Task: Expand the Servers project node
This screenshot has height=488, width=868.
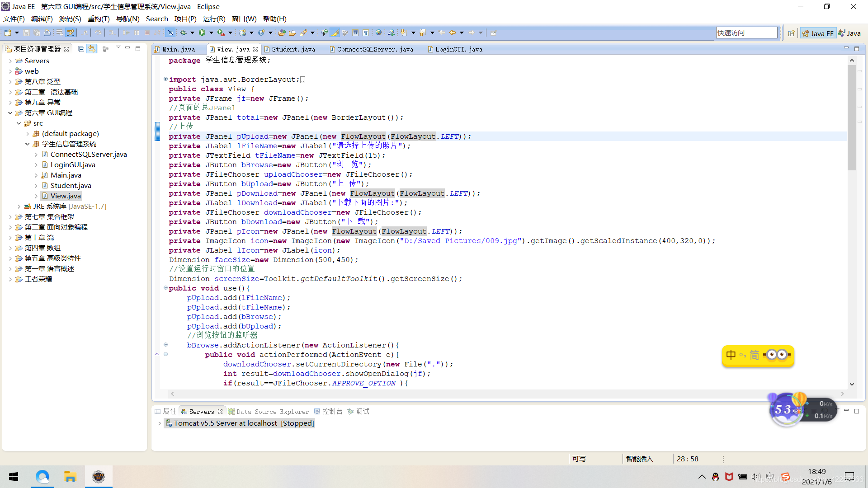Action: [x=10, y=61]
